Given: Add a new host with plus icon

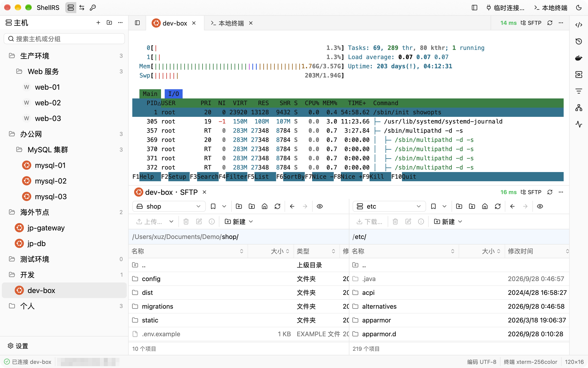Looking at the screenshot, I should (x=98, y=23).
